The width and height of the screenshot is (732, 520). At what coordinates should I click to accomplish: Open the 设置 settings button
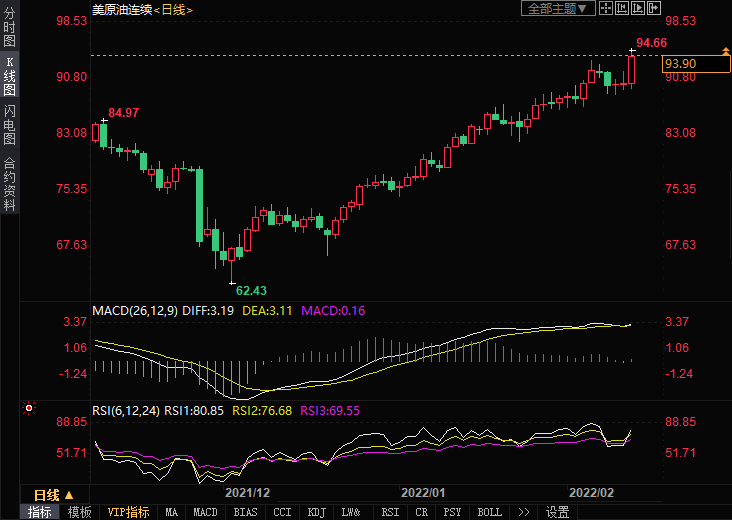557,512
